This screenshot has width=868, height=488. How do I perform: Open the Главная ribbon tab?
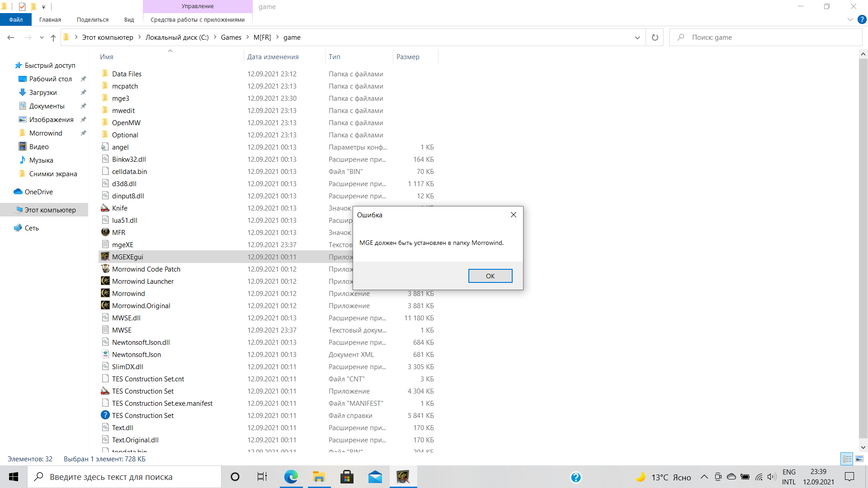50,19
